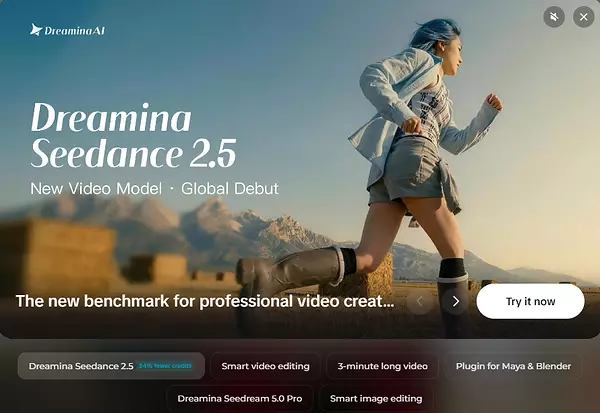The image size is (600, 413).
Task: Select the Dreamina Seedance 2.5 tab
Action: (x=111, y=366)
